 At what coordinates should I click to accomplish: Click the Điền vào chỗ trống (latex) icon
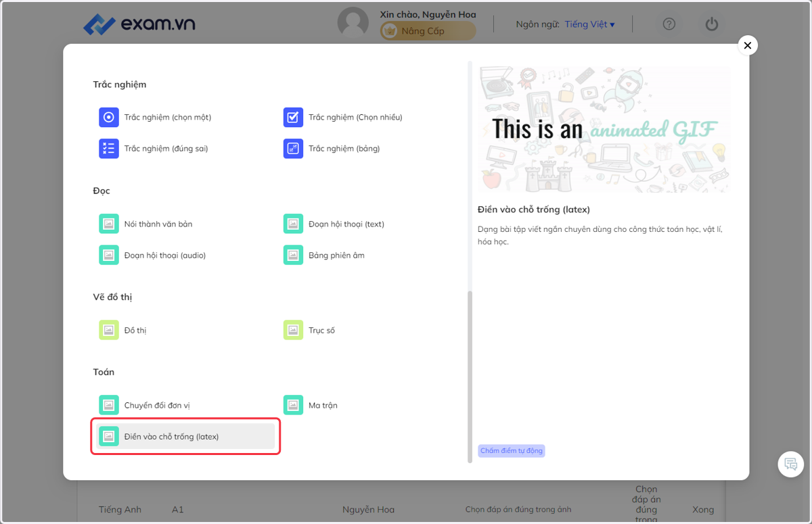[x=109, y=436]
